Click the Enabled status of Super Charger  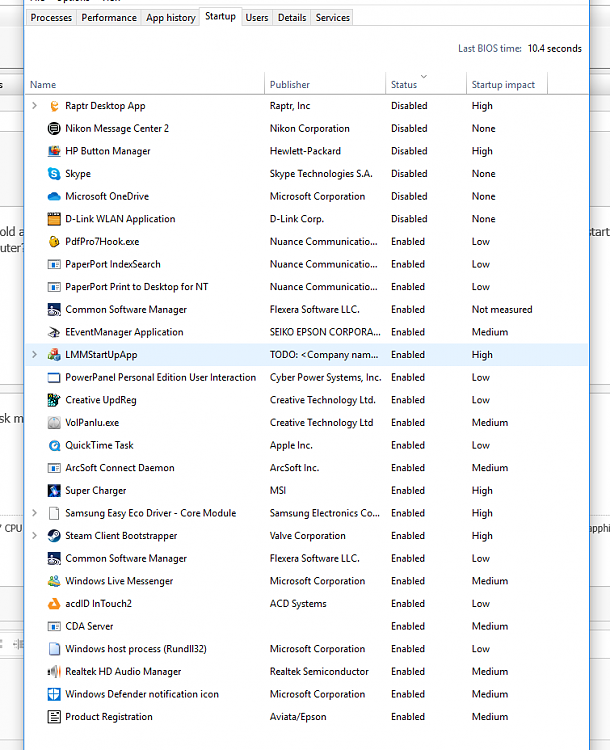(x=408, y=491)
